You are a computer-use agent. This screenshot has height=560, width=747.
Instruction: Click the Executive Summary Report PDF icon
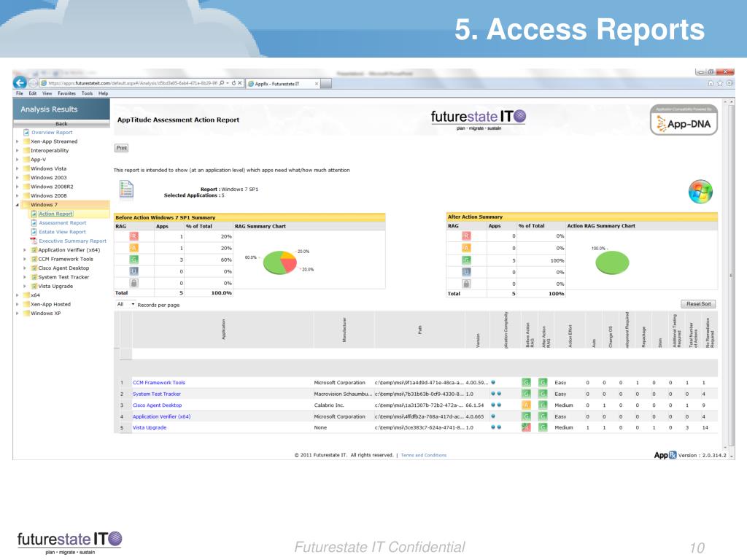coord(34,241)
